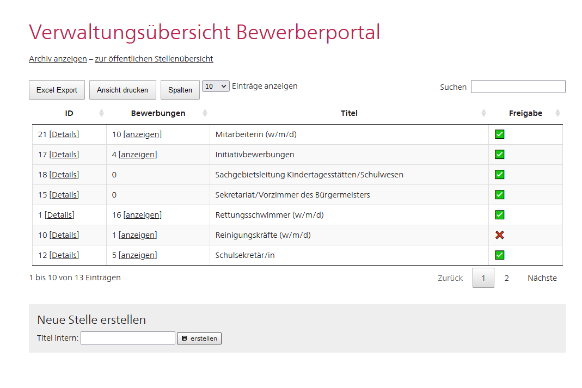Click the Zurück pagination link
The width and height of the screenshot is (582, 388).
coord(450,278)
